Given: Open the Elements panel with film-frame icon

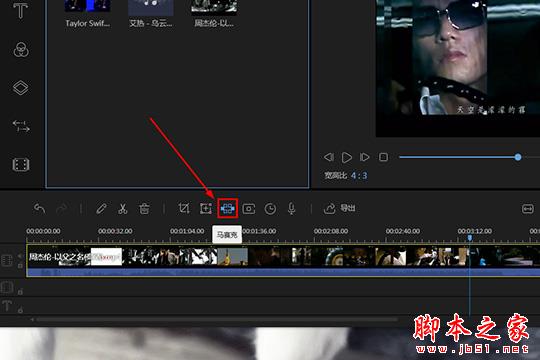Looking at the screenshot, I should pyautogui.click(x=21, y=165).
